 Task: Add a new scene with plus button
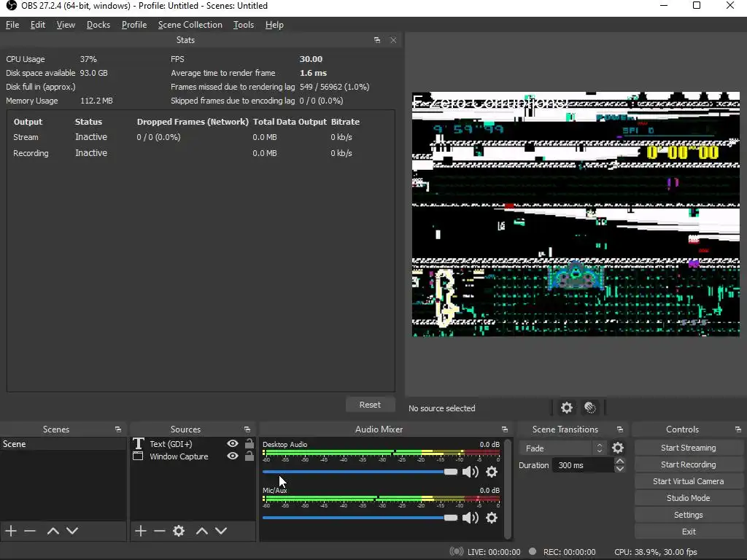(x=10, y=531)
